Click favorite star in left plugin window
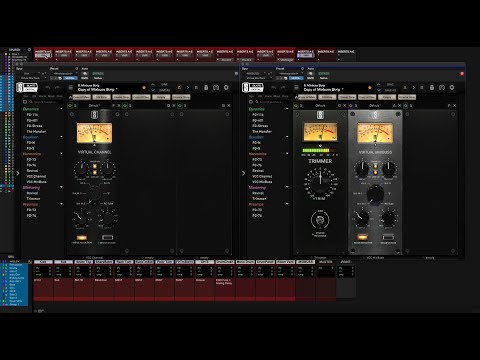Image resolution: width=480 pixels, height=360 pixels. click(x=144, y=88)
